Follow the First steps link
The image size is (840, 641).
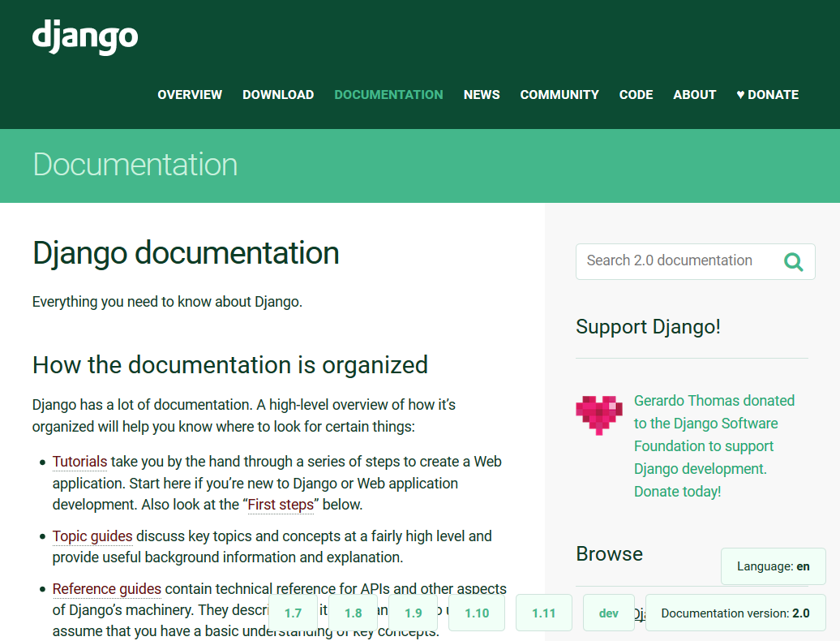[281, 505]
